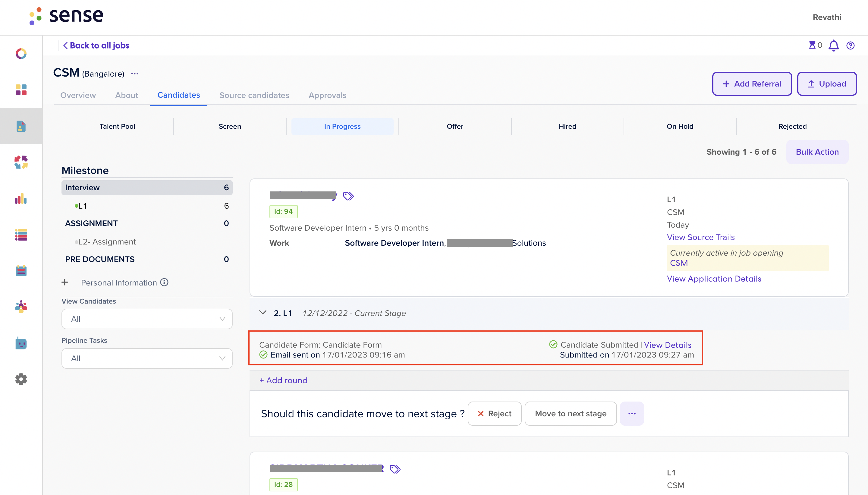Screen dimensions: 868x495
Task: Select the Interview milestone row
Action: [147, 187]
